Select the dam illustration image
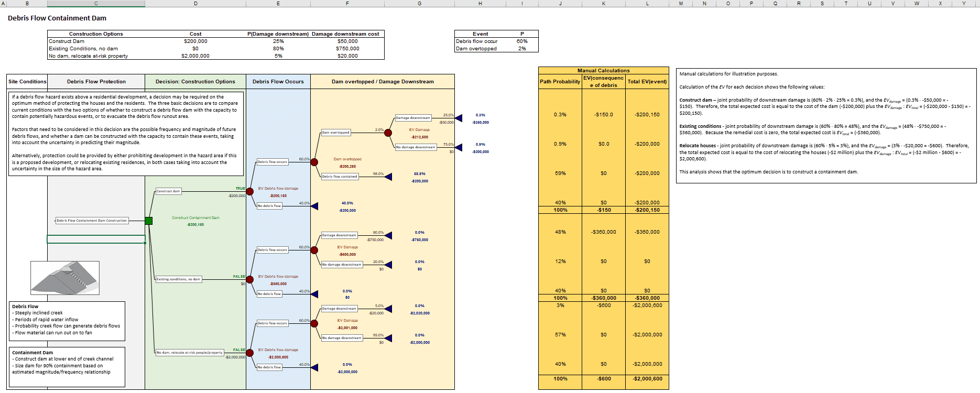The width and height of the screenshot is (980, 393). [x=65, y=278]
